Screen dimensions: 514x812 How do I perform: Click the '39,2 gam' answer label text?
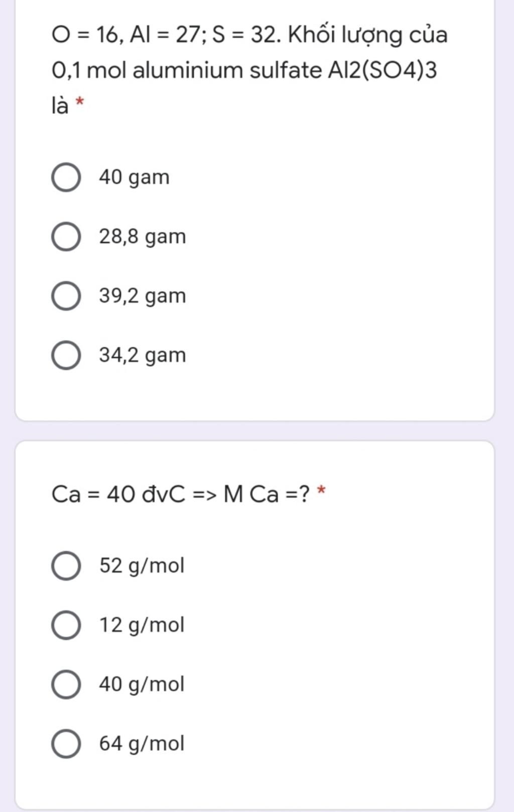[143, 296]
